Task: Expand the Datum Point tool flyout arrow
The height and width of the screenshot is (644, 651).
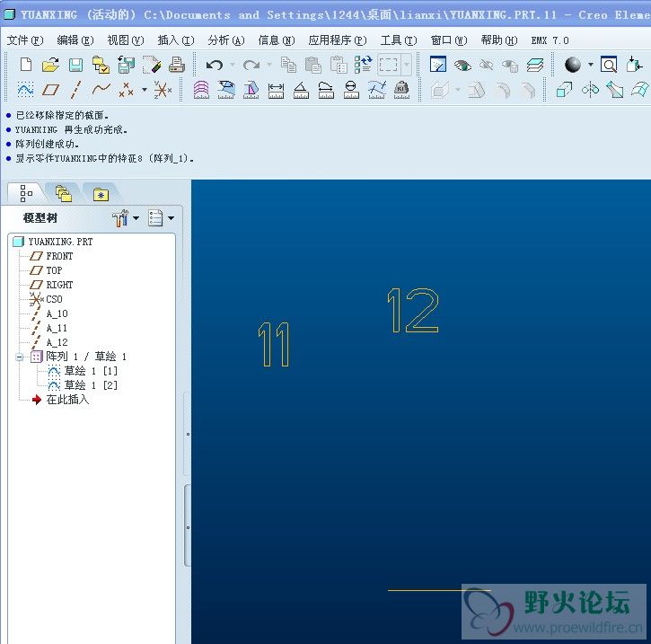Action: (x=145, y=89)
